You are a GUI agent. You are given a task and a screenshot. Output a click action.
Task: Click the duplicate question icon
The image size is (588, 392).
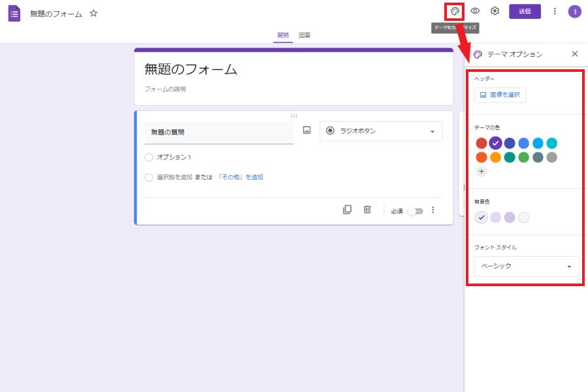tap(348, 210)
